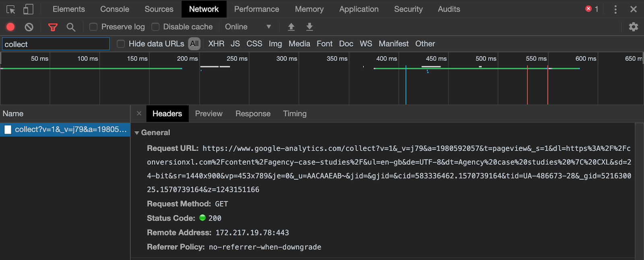This screenshot has width=644, height=260.
Task: Open network settings gear icon
Action: click(634, 27)
